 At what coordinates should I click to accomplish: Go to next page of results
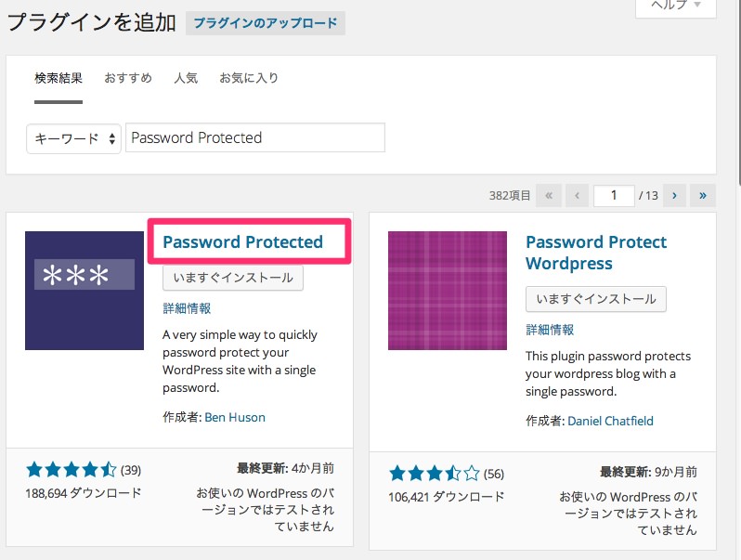pos(674,195)
